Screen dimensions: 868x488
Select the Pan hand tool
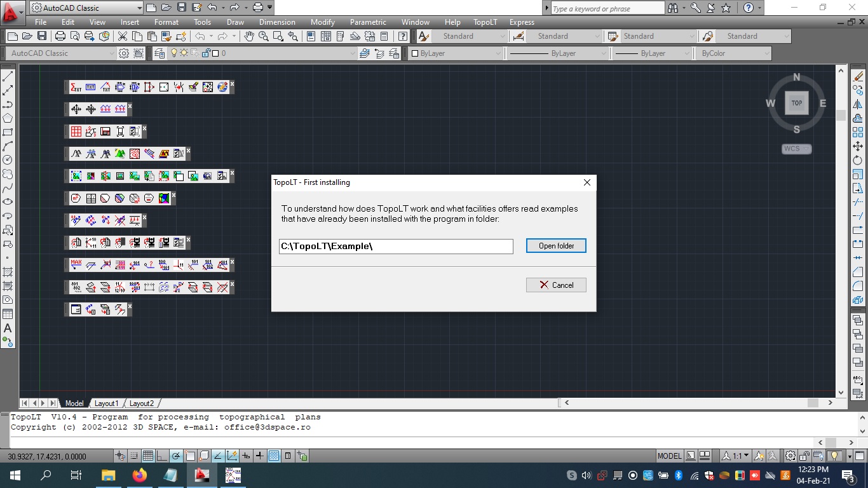(249, 36)
